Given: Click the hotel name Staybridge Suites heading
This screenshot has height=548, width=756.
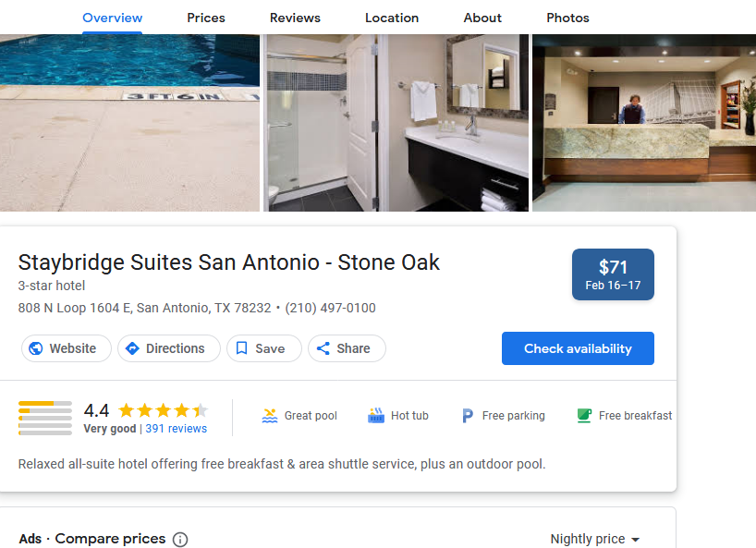Looking at the screenshot, I should [228, 262].
